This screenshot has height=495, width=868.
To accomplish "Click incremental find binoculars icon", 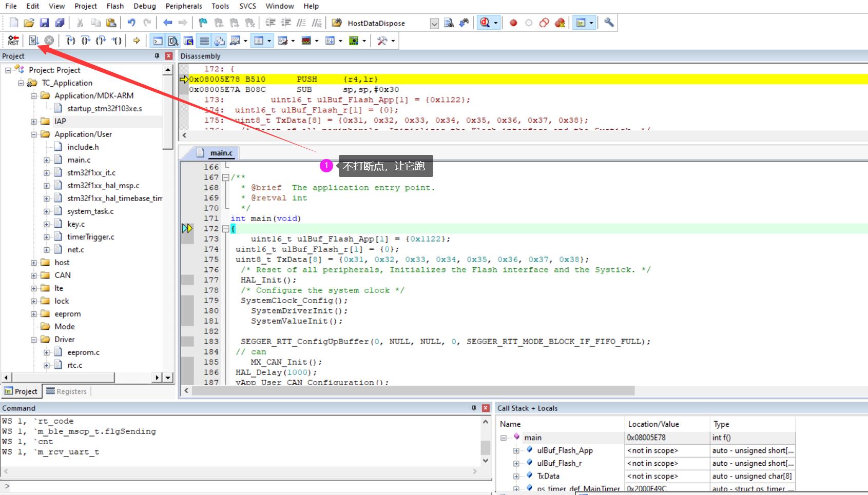I will (x=464, y=23).
